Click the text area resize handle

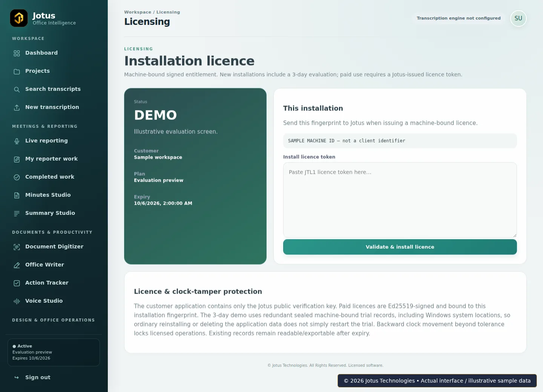514,235
